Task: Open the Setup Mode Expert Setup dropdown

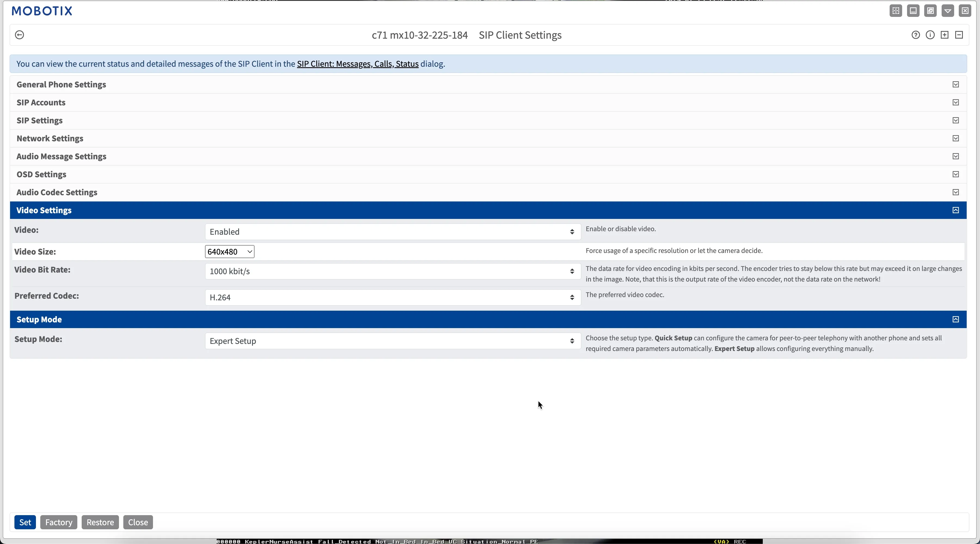Action: pos(393,341)
